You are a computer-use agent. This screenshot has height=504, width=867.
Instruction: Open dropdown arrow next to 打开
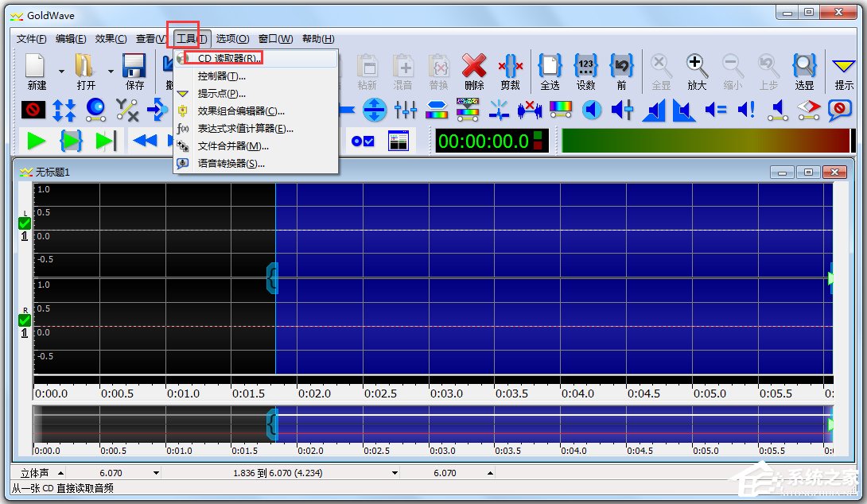(111, 72)
